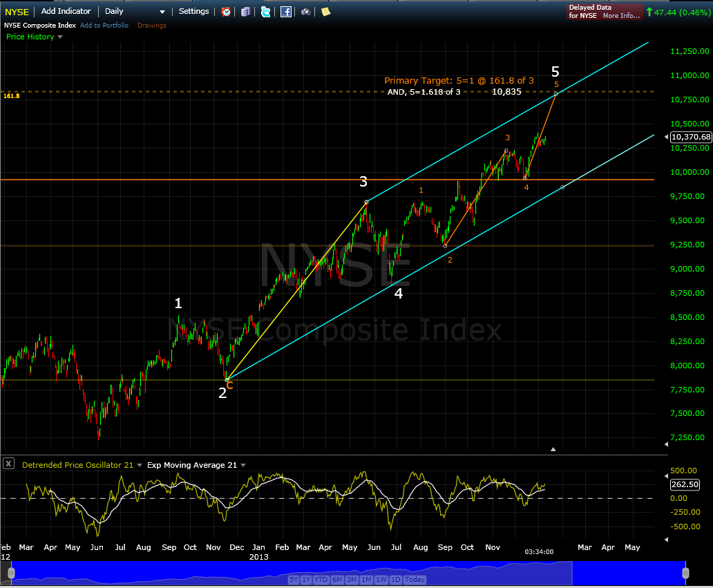Viewport: 713px width, 588px height.
Task: Click Add to Portfolio link
Action: click(x=104, y=26)
